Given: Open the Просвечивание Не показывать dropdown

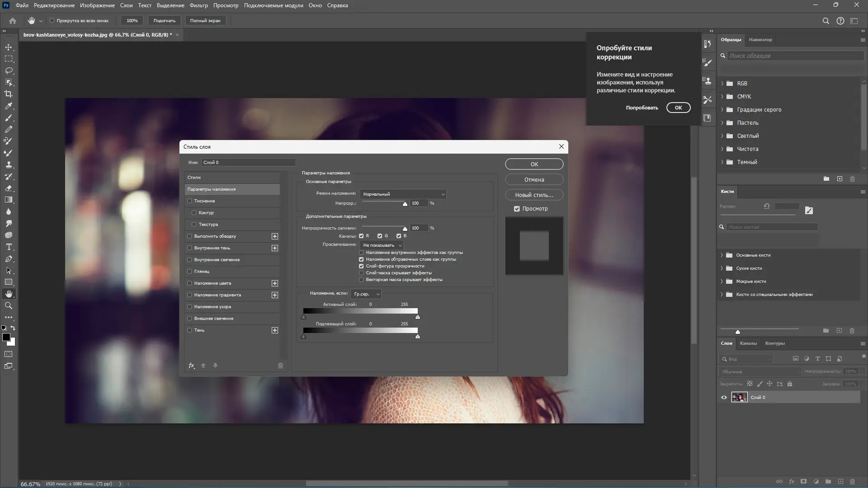Looking at the screenshot, I should tap(382, 245).
